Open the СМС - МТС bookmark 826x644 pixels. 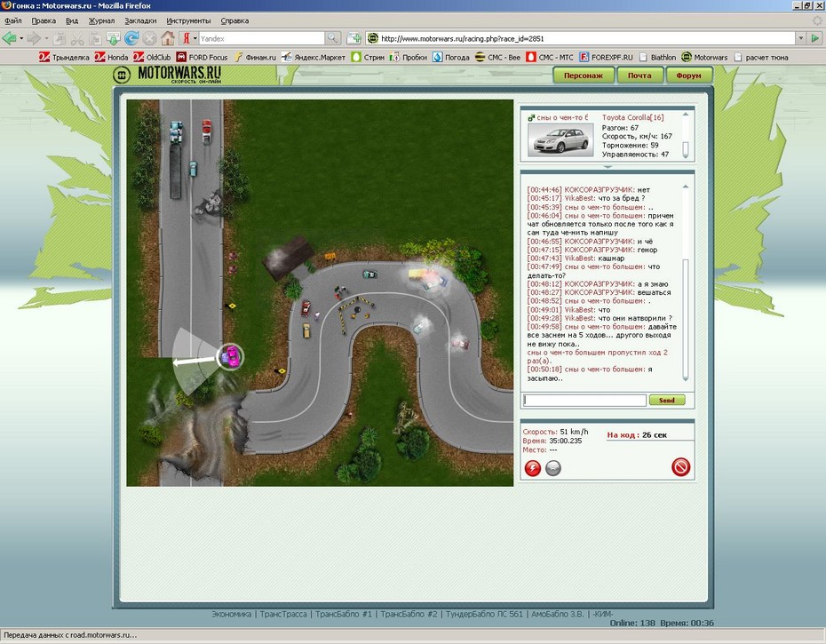pyautogui.click(x=550, y=58)
